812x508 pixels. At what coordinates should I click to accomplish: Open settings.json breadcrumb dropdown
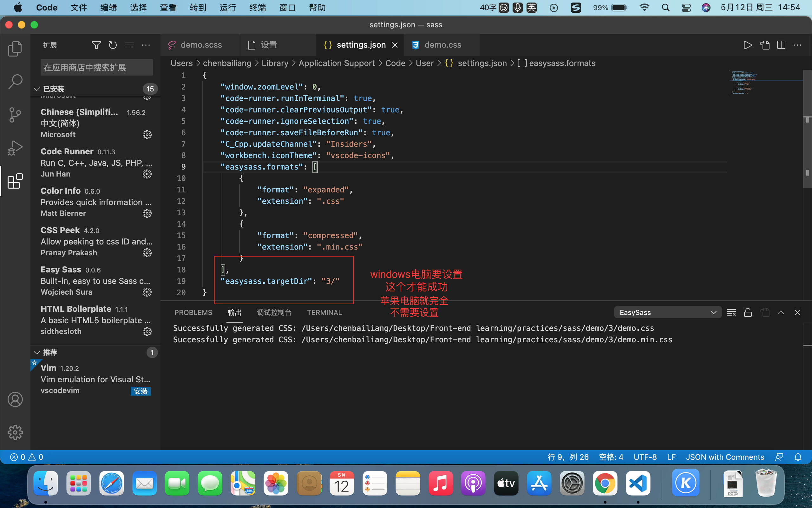[x=476, y=63]
